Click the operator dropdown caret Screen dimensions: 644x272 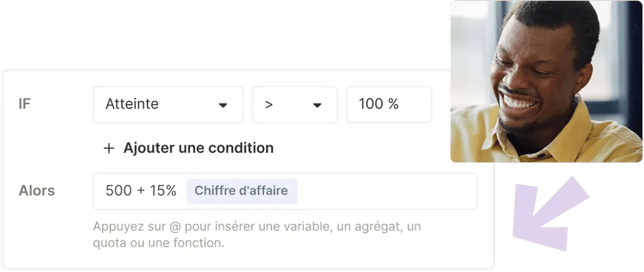click(x=317, y=105)
